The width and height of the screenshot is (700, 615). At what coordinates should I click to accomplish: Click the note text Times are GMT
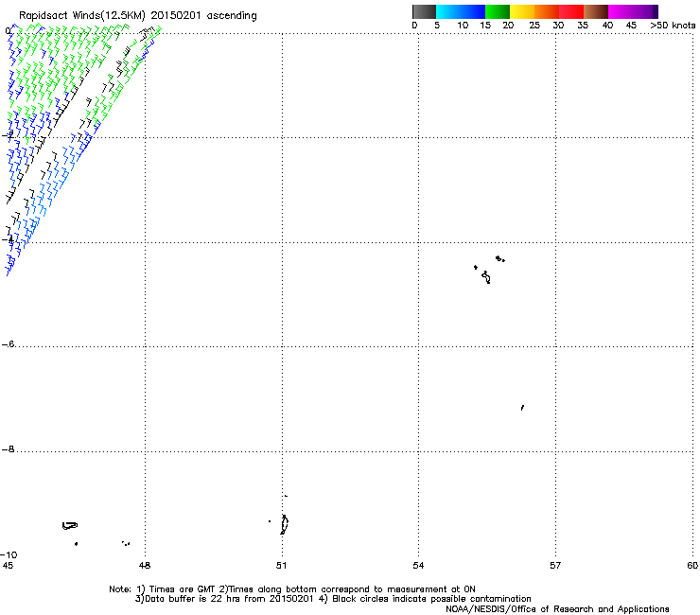(183, 589)
